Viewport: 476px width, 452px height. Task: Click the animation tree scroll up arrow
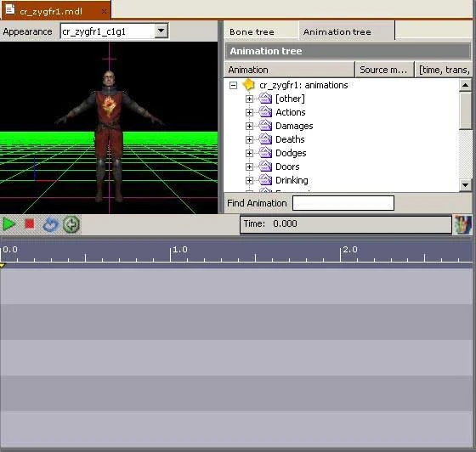tap(465, 85)
